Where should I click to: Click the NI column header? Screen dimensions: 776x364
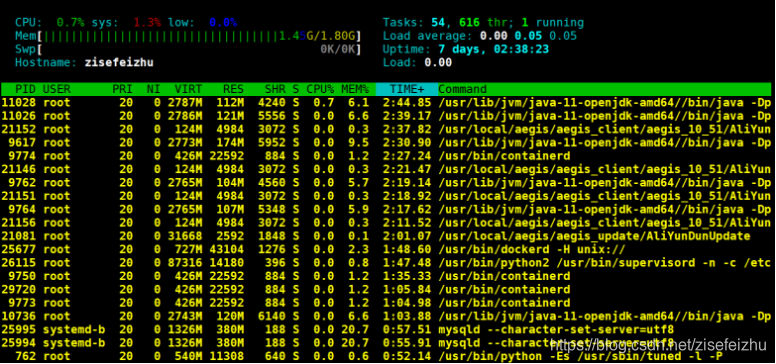tap(154, 90)
